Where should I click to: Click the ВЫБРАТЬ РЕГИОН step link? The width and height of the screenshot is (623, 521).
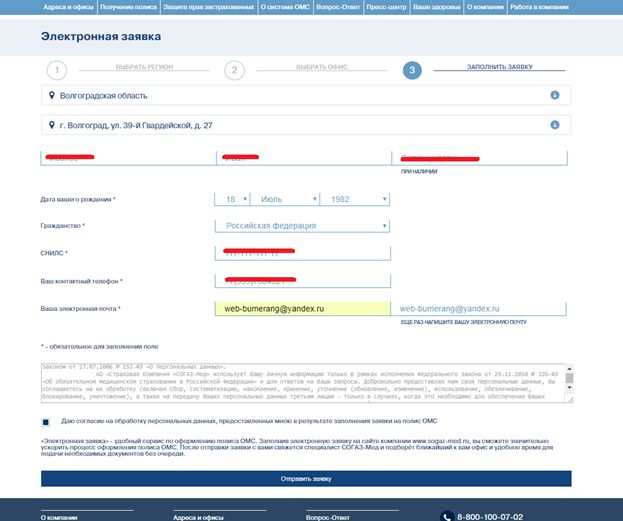coord(143,67)
